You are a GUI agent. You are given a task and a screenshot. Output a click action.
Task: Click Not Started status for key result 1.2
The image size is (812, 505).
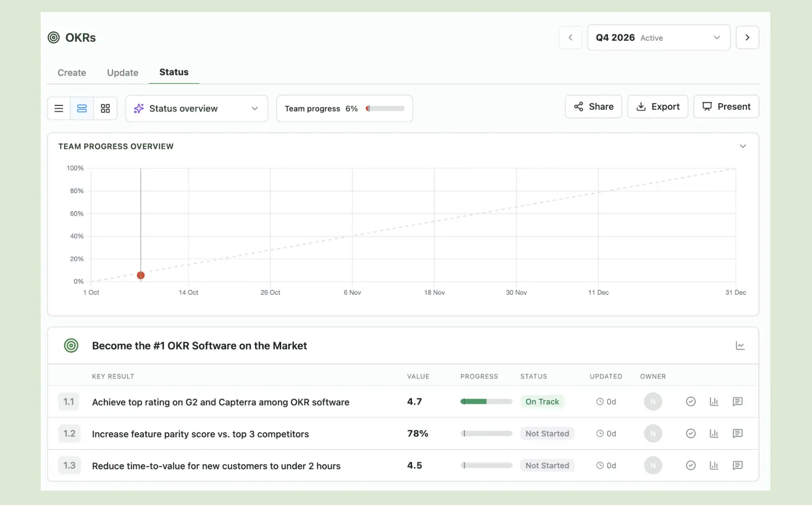pyautogui.click(x=547, y=433)
